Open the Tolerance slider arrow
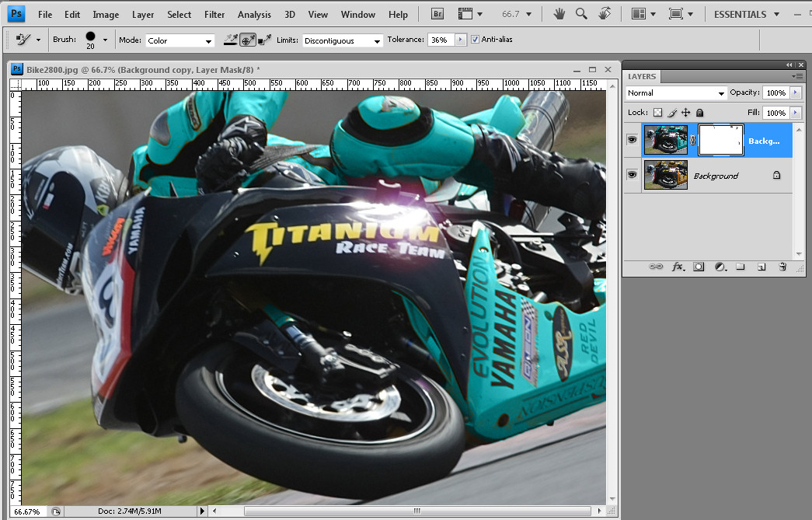Image resolution: width=812 pixels, height=520 pixels. tap(460, 40)
